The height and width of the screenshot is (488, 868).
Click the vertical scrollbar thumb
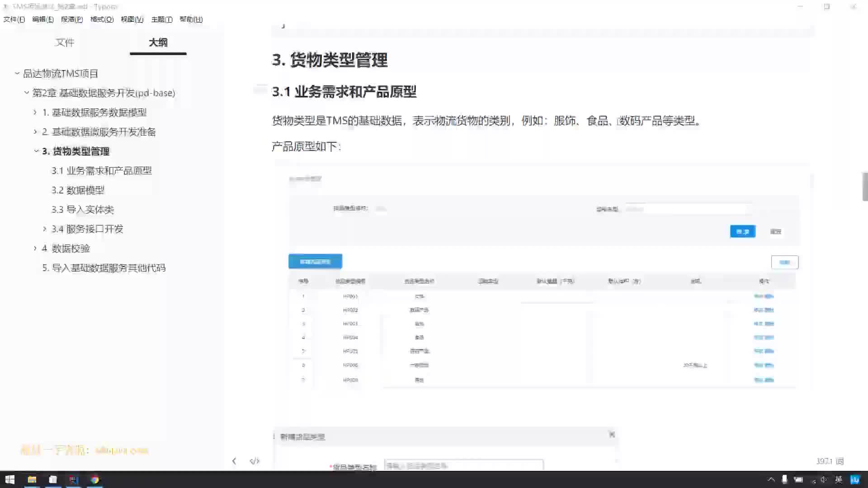[865, 186]
